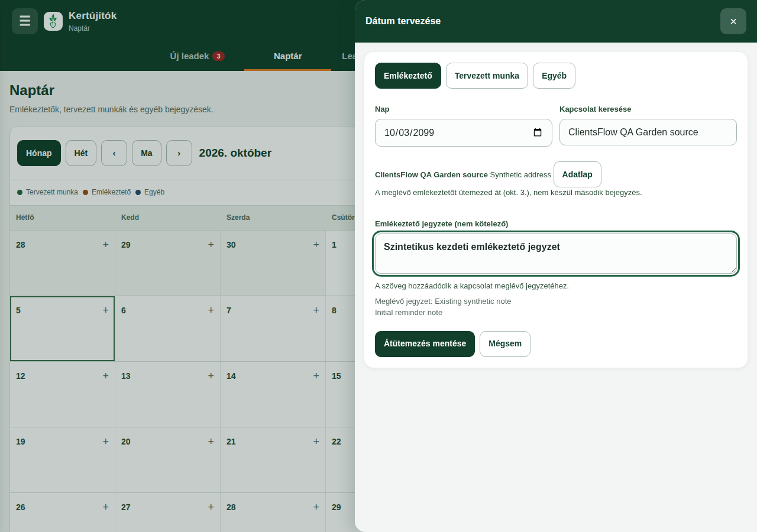
Task: Add entry on day 6 with plus
Action: [x=211, y=310]
